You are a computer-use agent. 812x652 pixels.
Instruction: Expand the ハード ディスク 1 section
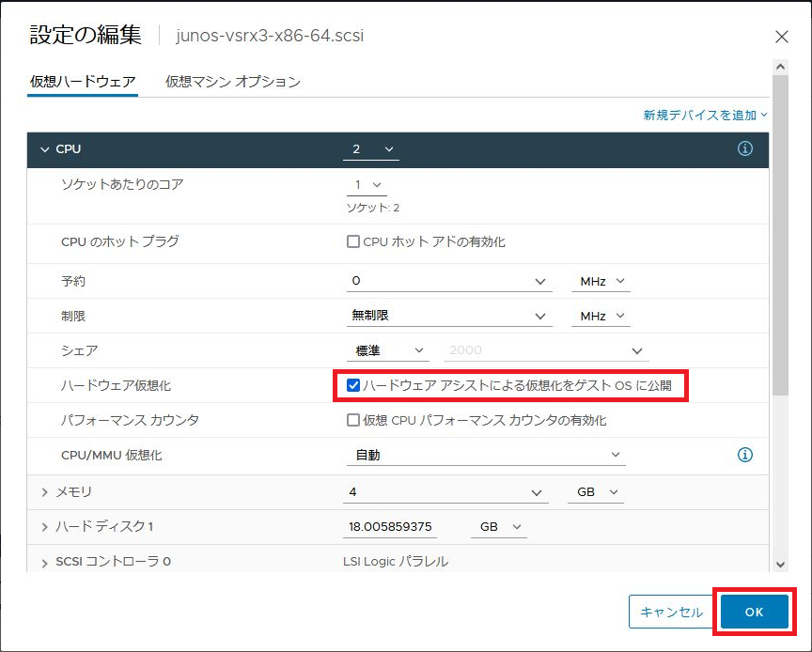tap(44, 527)
